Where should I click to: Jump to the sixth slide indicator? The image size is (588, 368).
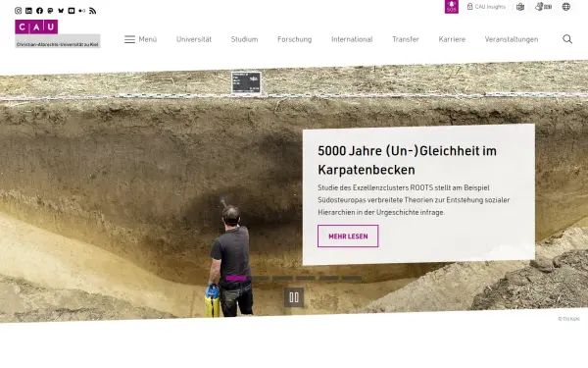tap(352, 279)
